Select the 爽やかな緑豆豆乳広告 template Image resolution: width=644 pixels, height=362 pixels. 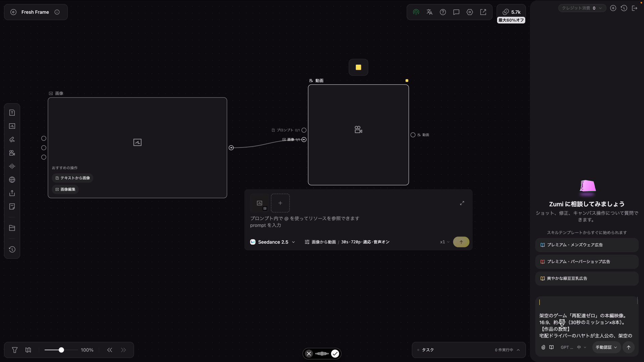tap(587, 279)
